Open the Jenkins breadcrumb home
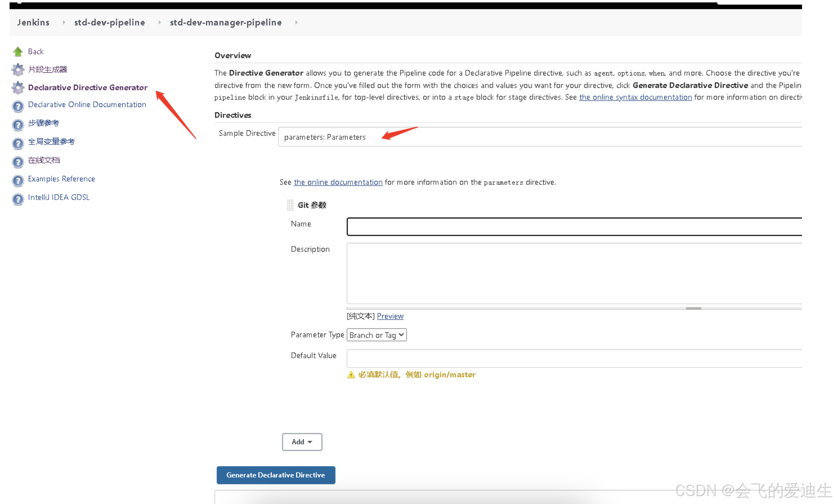 33,22
